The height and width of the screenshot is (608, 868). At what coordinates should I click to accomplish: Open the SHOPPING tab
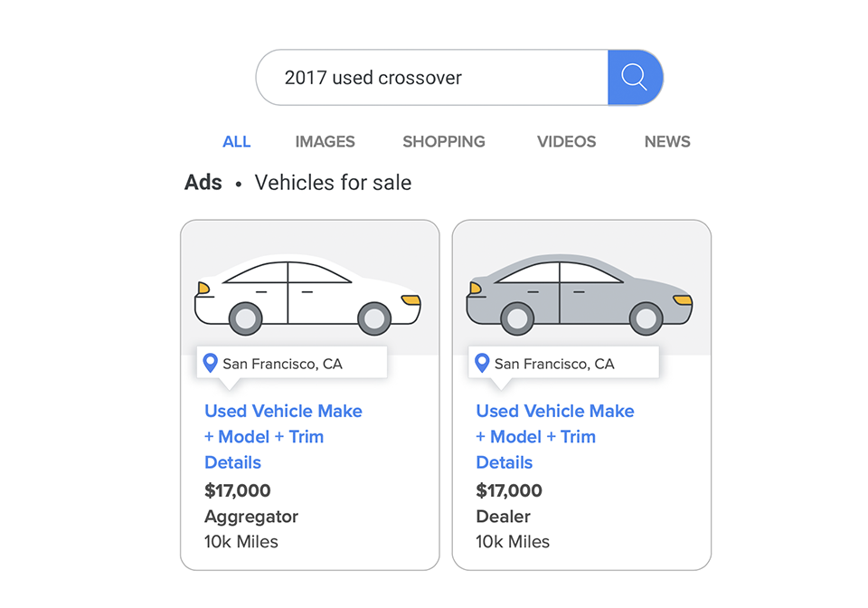(443, 142)
